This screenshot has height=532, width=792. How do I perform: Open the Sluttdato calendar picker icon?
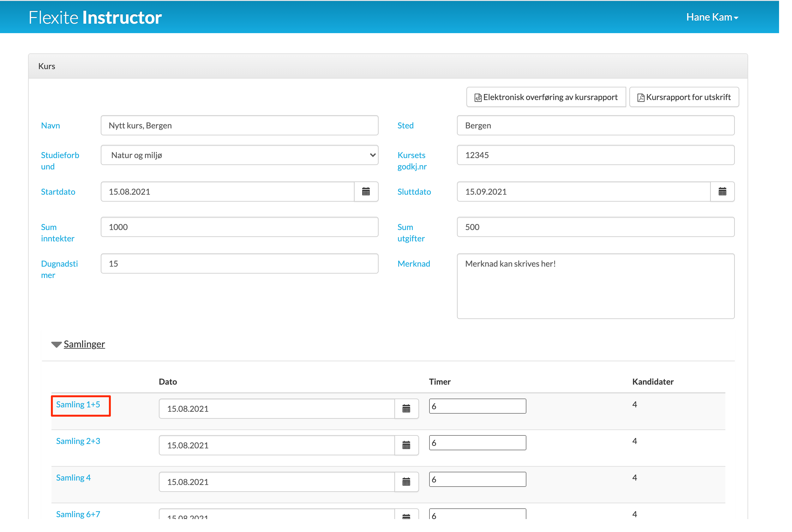pos(722,192)
